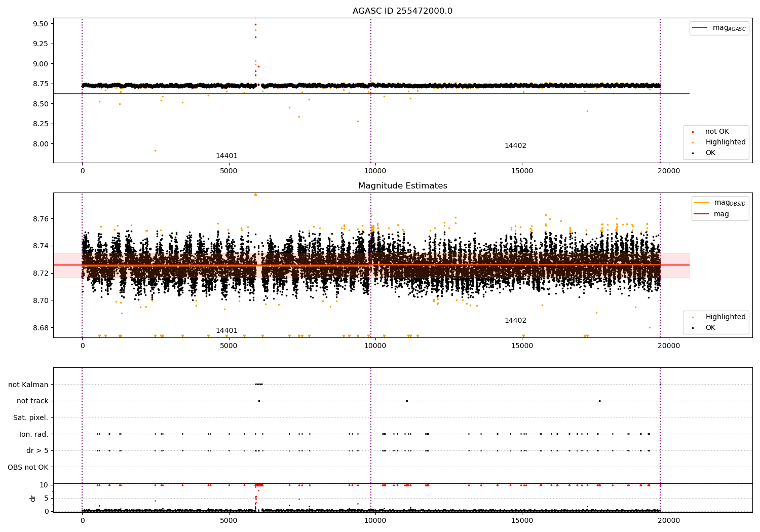The height and width of the screenshot is (532, 760).
Task: Select the mag AGASC legend entry in top plot
Action: (x=719, y=28)
